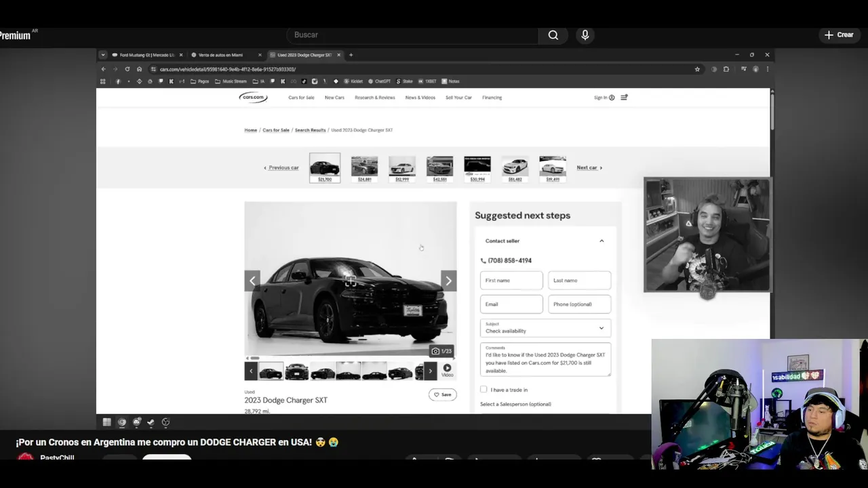Click Sign In with the user icon

[604, 98]
